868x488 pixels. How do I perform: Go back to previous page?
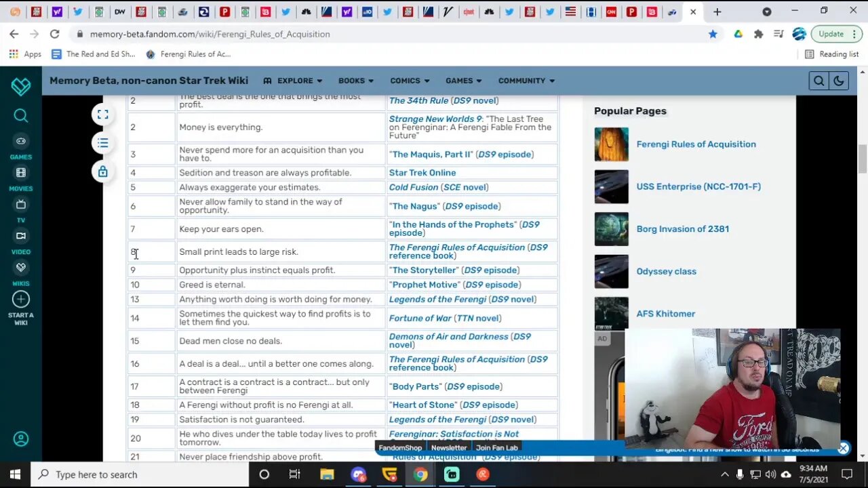[x=14, y=34]
